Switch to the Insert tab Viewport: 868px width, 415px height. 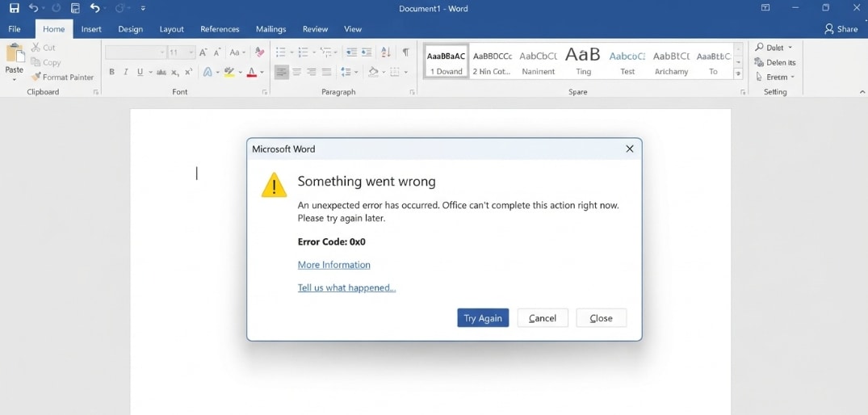pos(91,29)
